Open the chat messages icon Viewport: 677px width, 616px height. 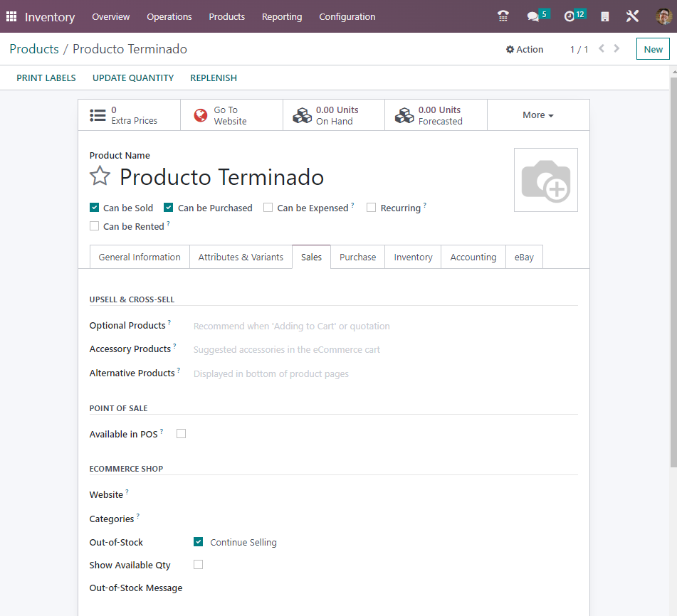[x=533, y=16]
